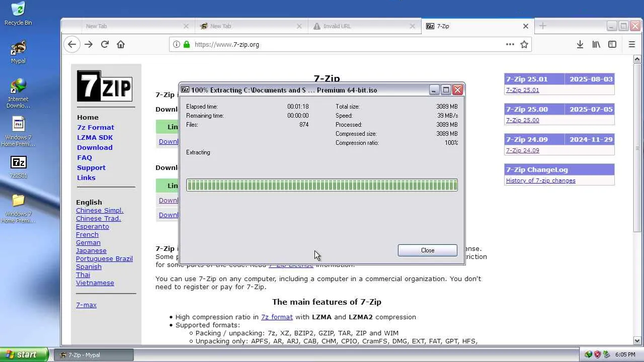This screenshot has width=644, height=362.
Task: Bookmark this page with the star
Action: click(x=524, y=44)
